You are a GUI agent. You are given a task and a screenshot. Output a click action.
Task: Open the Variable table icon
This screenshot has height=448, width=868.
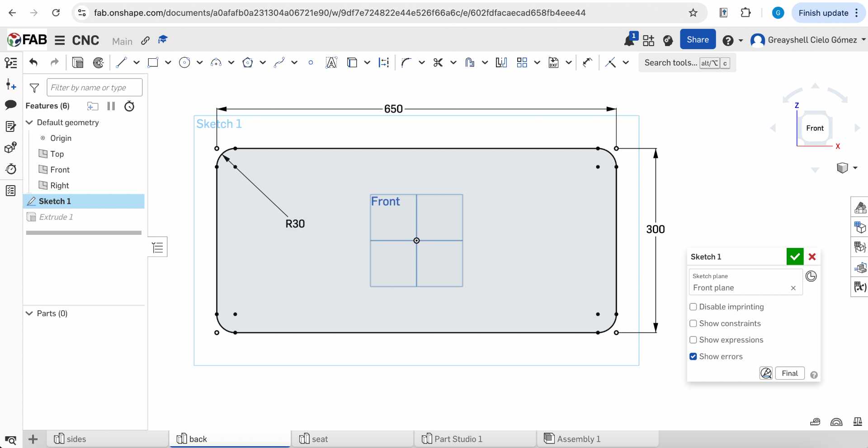(860, 287)
